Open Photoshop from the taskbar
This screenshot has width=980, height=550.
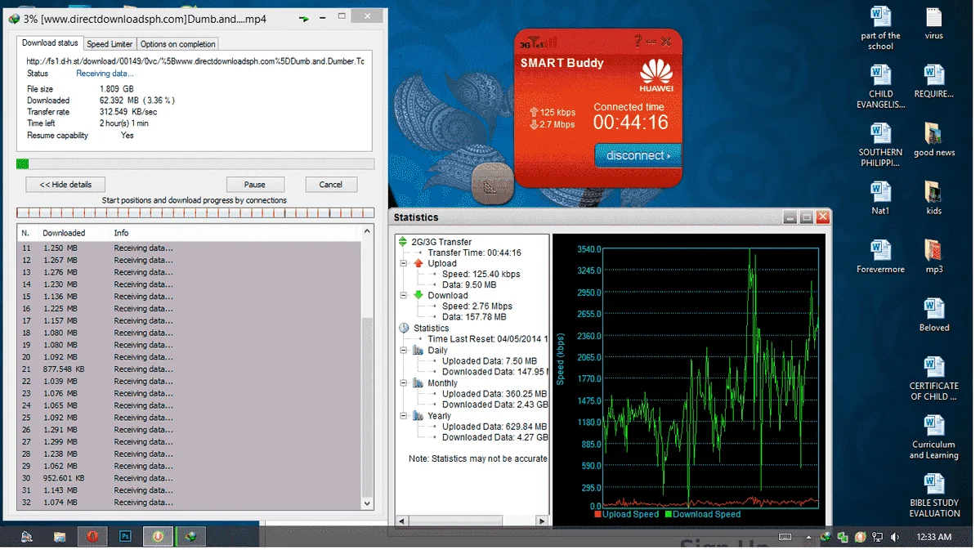click(125, 537)
